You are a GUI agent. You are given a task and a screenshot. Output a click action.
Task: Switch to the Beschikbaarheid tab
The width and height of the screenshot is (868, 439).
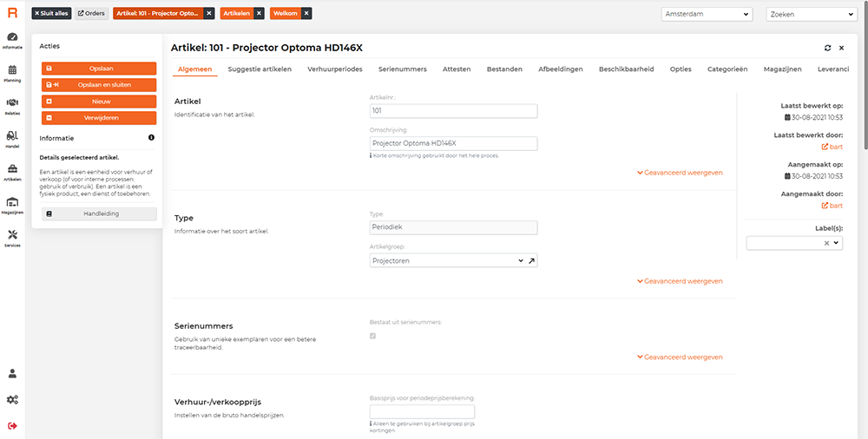(626, 69)
